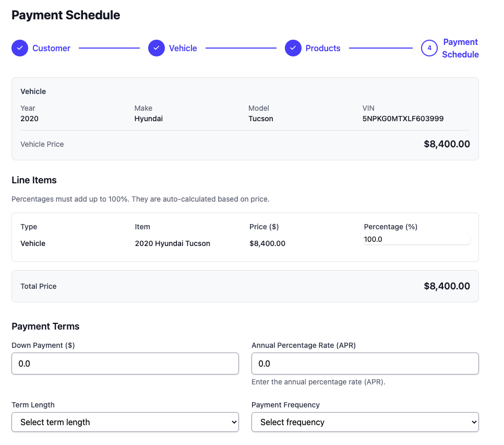Click the Customer step checkmark icon
Viewport: 504px width, 445px height.
coord(19,48)
